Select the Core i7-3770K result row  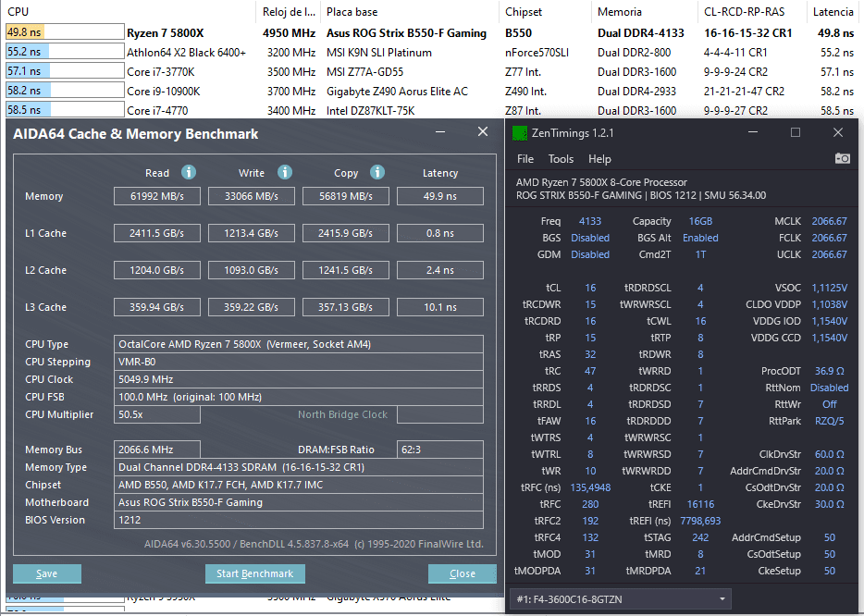[x=430, y=71]
